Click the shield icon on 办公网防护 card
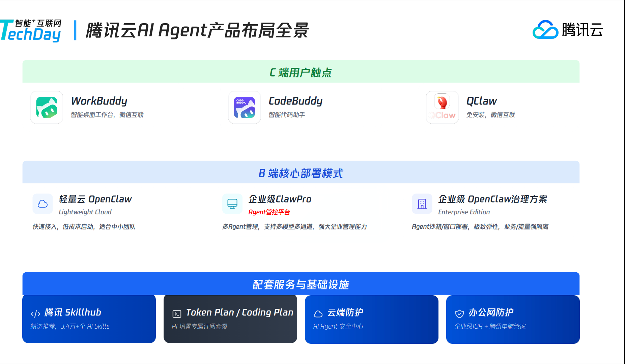 (459, 314)
